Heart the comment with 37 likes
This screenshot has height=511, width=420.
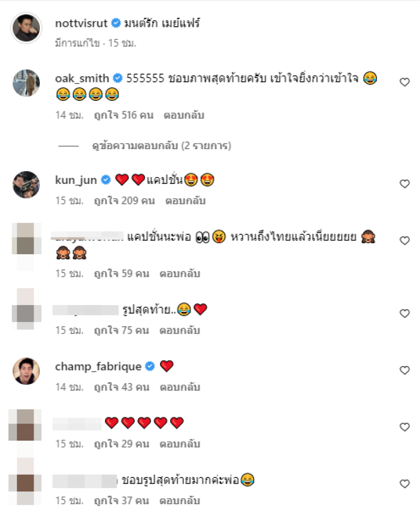(x=404, y=484)
